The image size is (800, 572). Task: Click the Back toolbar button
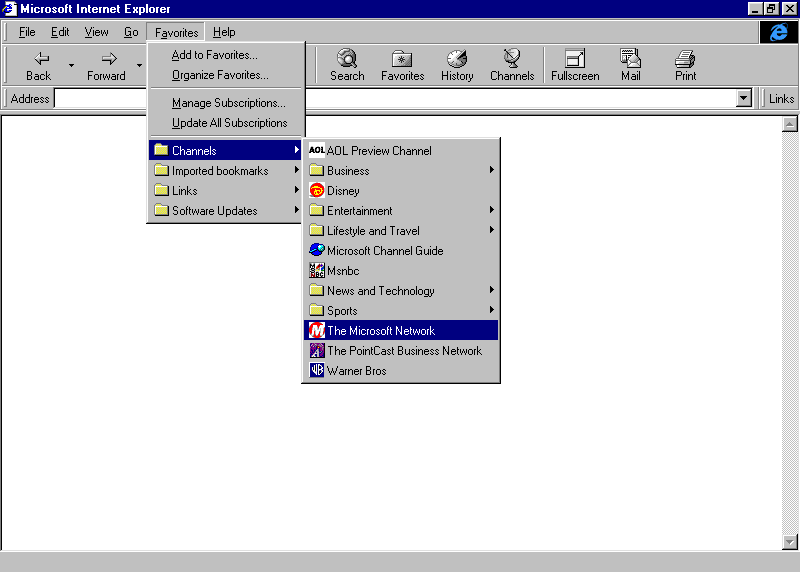pos(39,66)
